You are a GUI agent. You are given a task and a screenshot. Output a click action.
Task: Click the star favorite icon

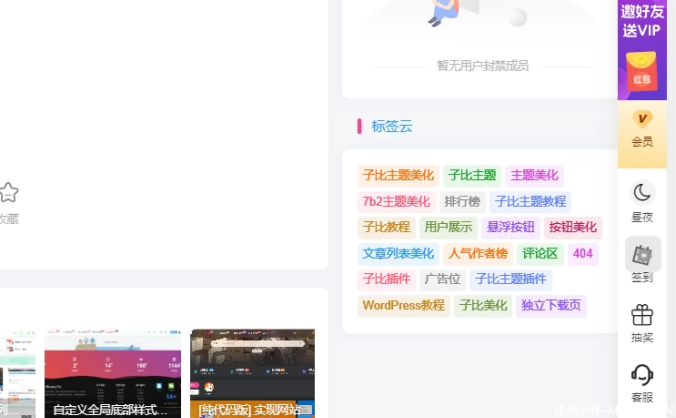(9, 192)
